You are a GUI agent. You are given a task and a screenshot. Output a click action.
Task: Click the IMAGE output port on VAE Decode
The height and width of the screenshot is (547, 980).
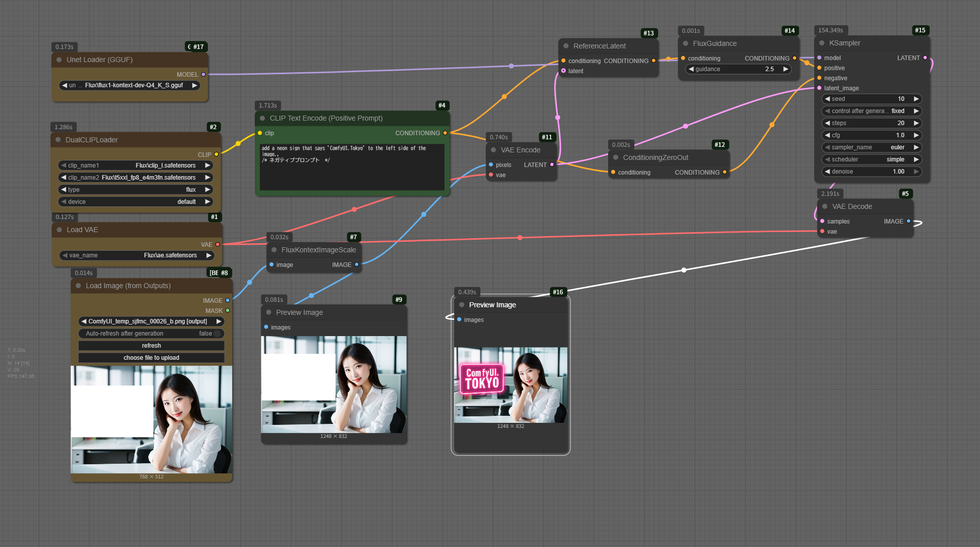[x=908, y=221]
